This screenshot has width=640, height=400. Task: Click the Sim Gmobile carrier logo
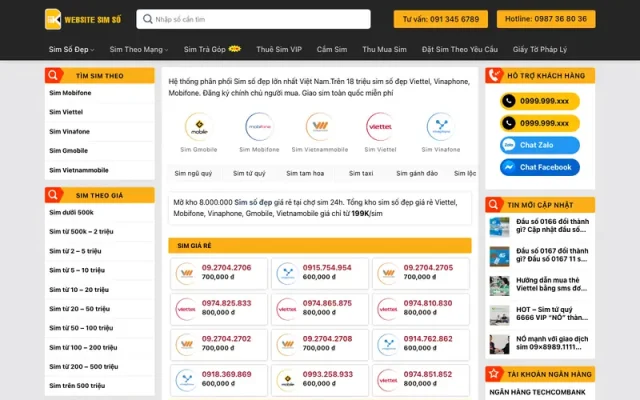point(199,127)
